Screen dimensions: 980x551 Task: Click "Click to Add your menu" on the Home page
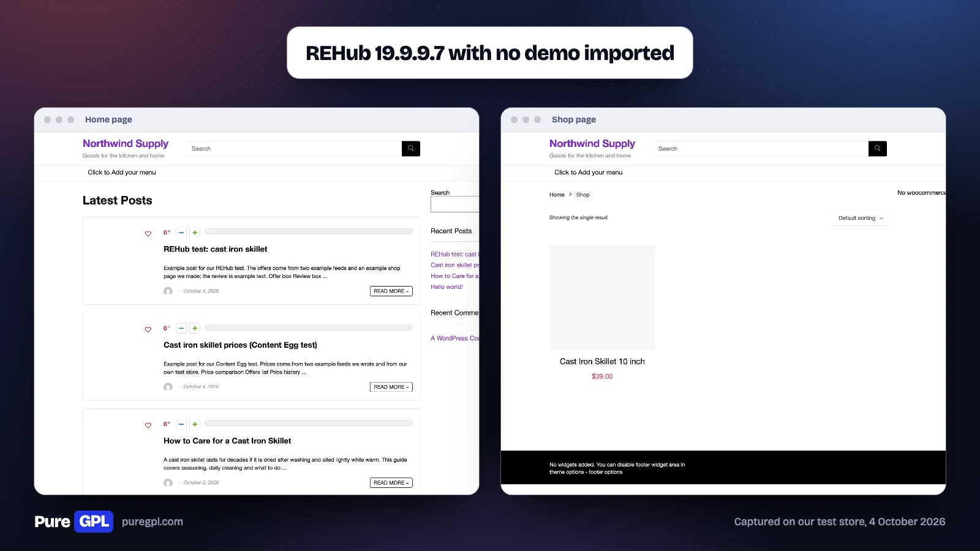click(122, 173)
